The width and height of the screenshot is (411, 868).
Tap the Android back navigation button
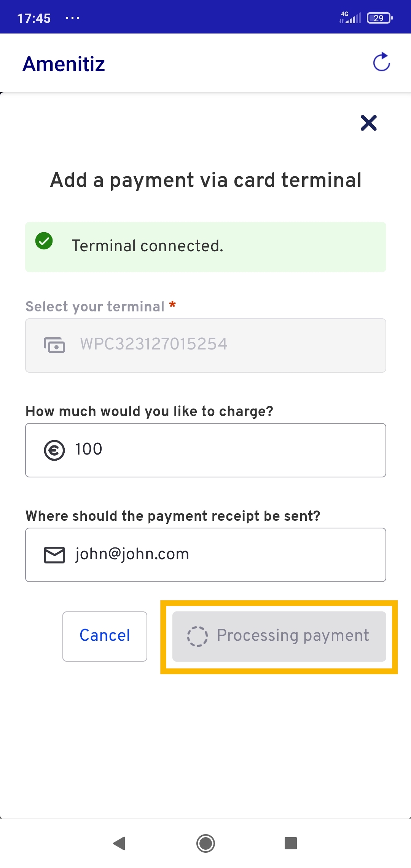coord(119,843)
